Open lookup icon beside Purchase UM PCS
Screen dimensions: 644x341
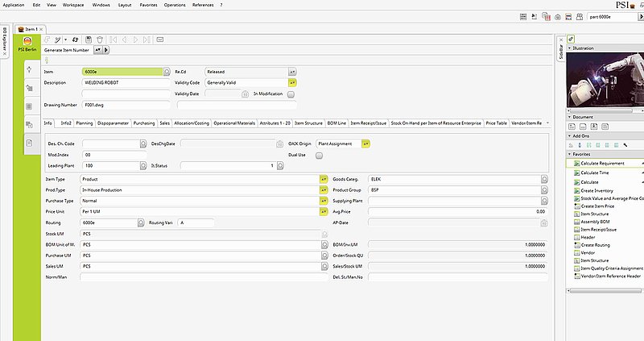(324, 256)
